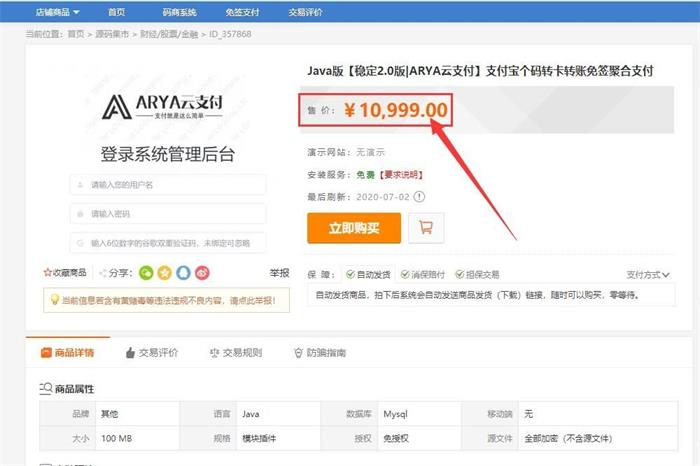Click the product title starting with Java版
This screenshot has height=466, width=700.
point(480,71)
